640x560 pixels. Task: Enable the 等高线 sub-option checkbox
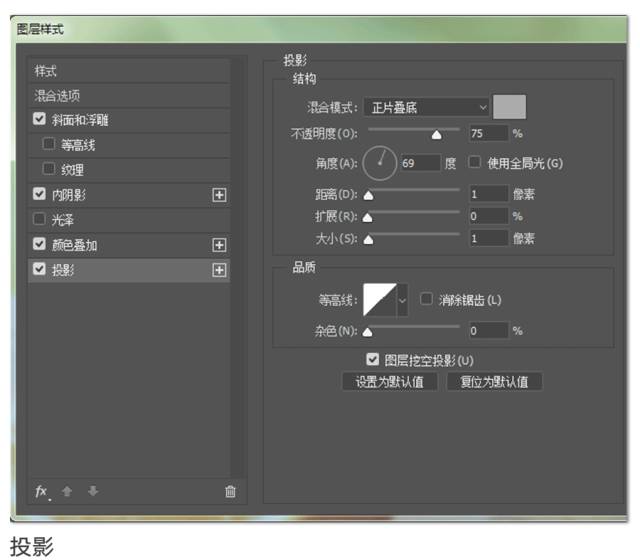49,144
